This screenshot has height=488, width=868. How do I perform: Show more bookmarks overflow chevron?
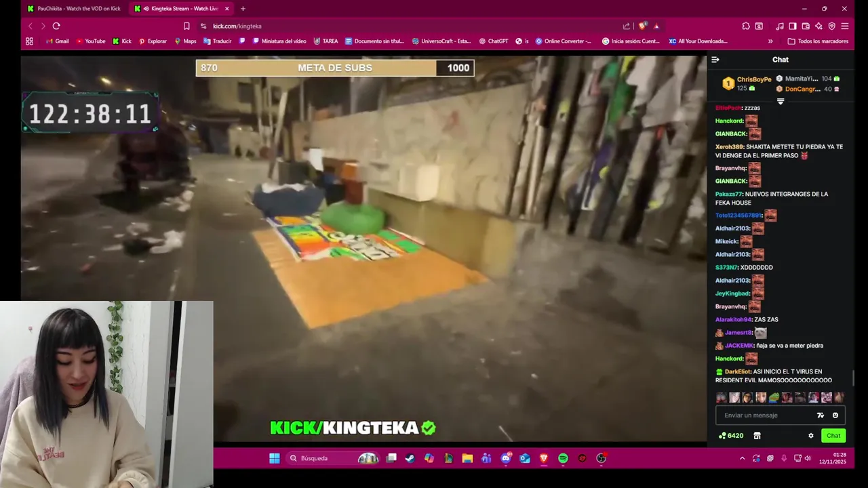770,41
